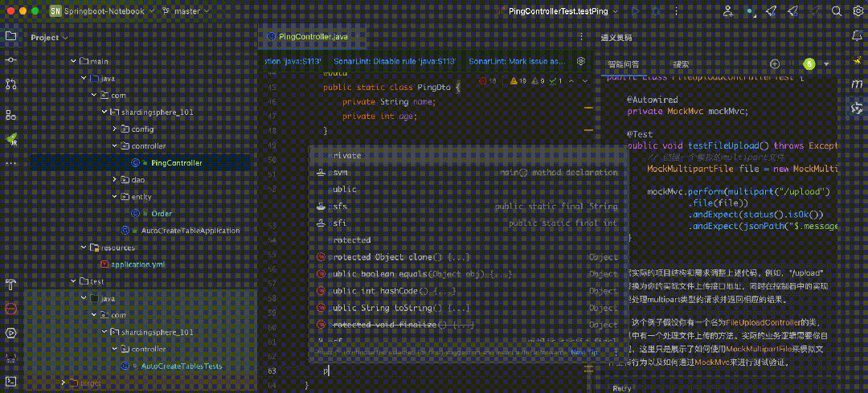The width and height of the screenshot is (868, 393).
Task: Start a new chat with plus icon
Action: (775, 64)
